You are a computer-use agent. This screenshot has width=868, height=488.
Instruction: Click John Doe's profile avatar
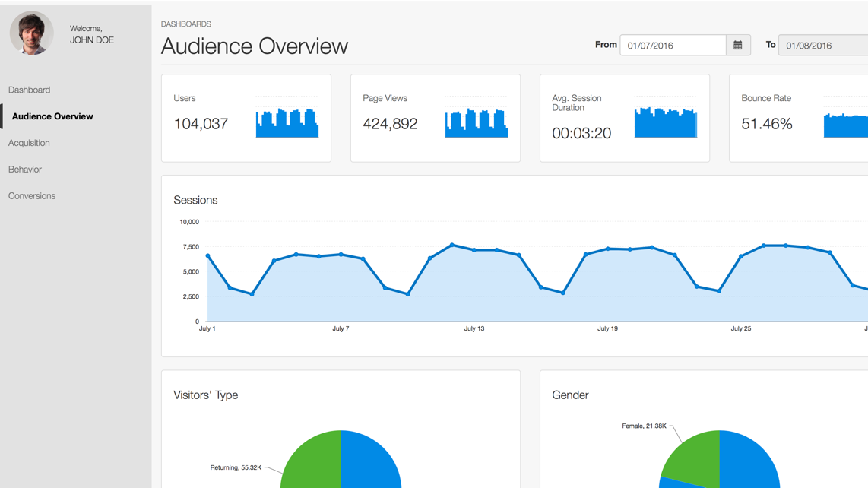[x=31, y=33]
